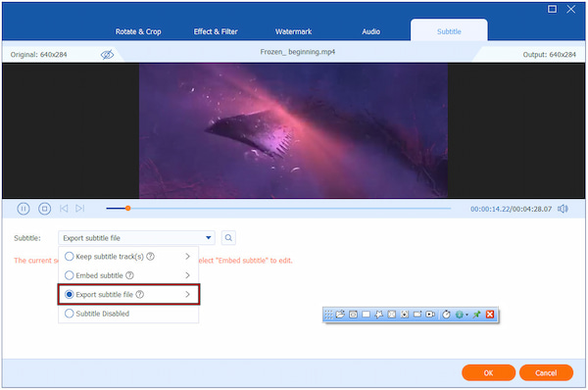Viewport: 588px width, 390px height.
Task: Select the rectangular region capture icon
Action: tap(366, 315)
